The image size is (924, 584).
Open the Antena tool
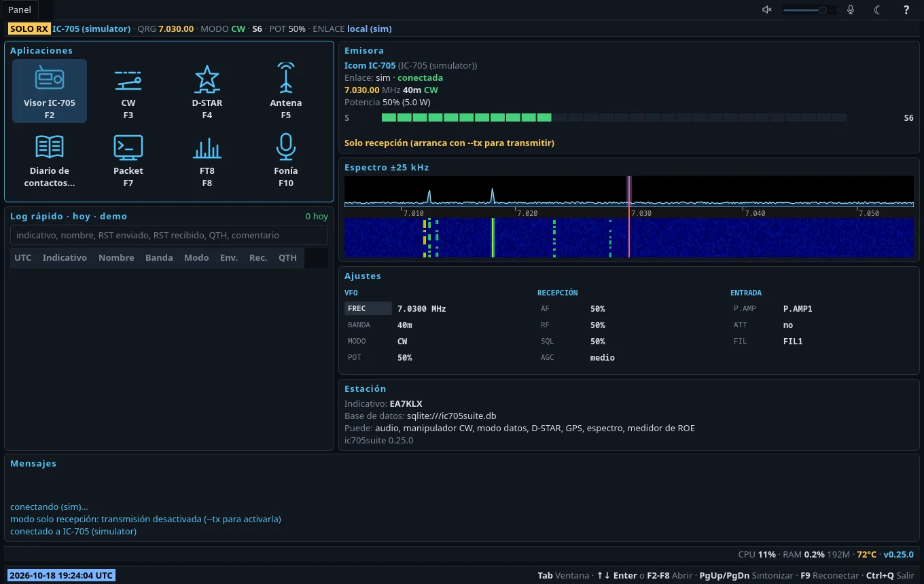(x=286, y=91)
